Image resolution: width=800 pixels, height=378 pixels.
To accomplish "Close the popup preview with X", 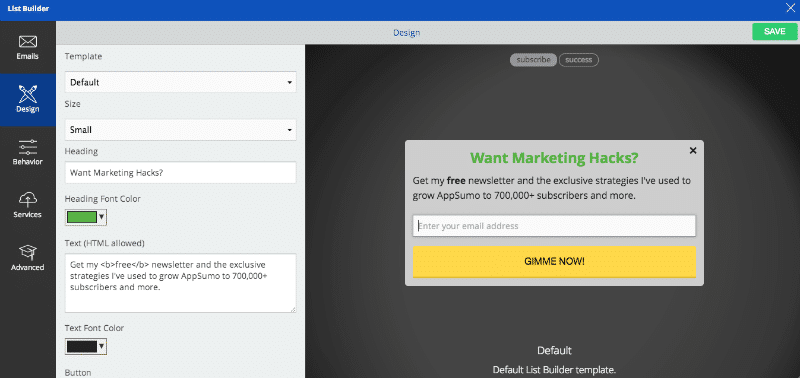I will pos(693,150).
